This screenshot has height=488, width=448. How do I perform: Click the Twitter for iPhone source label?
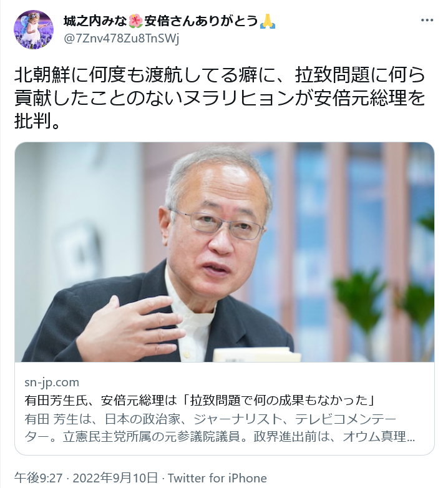(x=217, y=478)
